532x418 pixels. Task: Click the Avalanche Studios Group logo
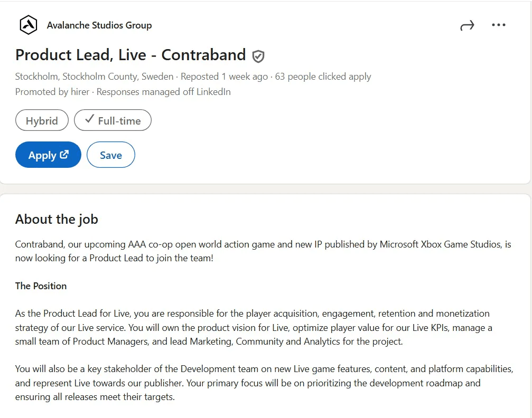point(28,25)
